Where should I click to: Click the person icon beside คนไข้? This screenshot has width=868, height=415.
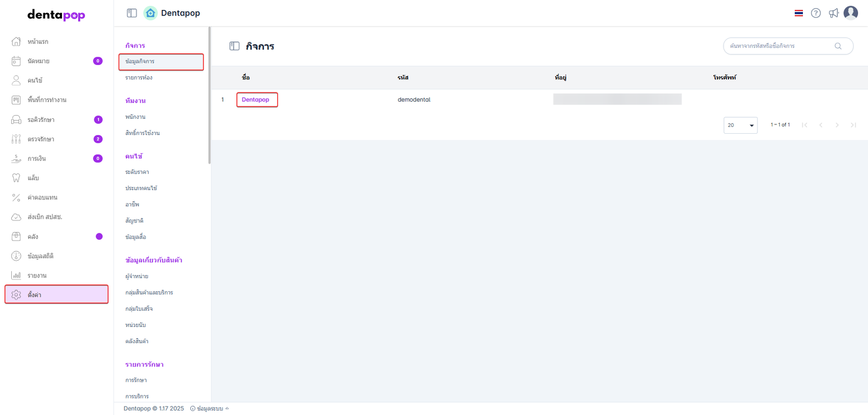[x=17, y=81]
